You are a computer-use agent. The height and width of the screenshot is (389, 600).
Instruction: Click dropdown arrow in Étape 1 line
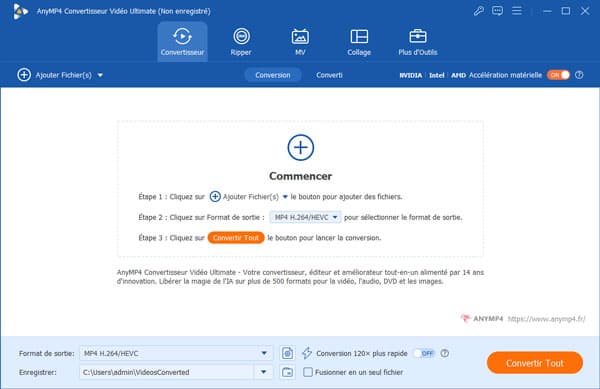coord(285,197)
